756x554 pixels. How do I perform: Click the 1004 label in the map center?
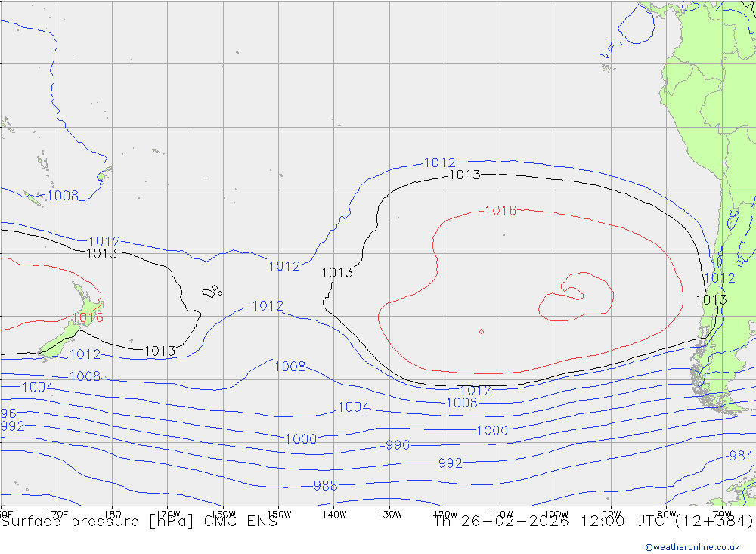click(x=353, y=407)
